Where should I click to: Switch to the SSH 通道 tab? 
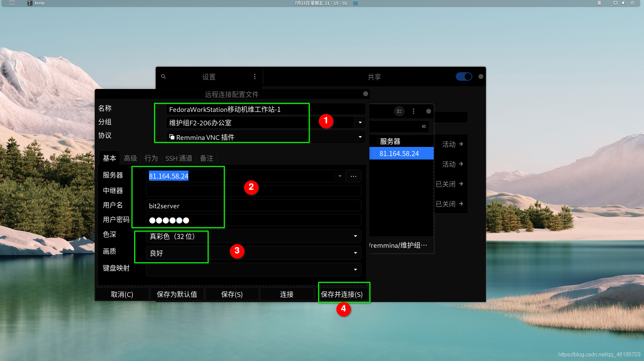click(x=179, y=158)
